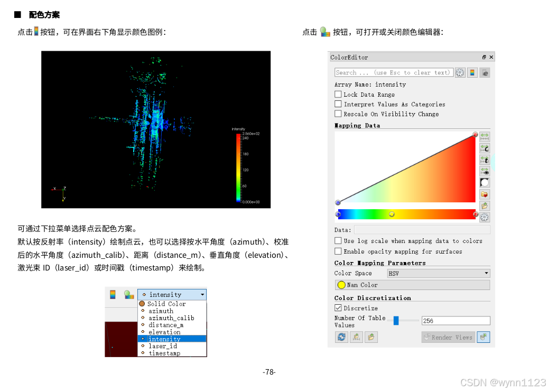Click gear icon below the mapping toolbar
The width and height of the screenshot is (548, 392).
pos(485,217)
